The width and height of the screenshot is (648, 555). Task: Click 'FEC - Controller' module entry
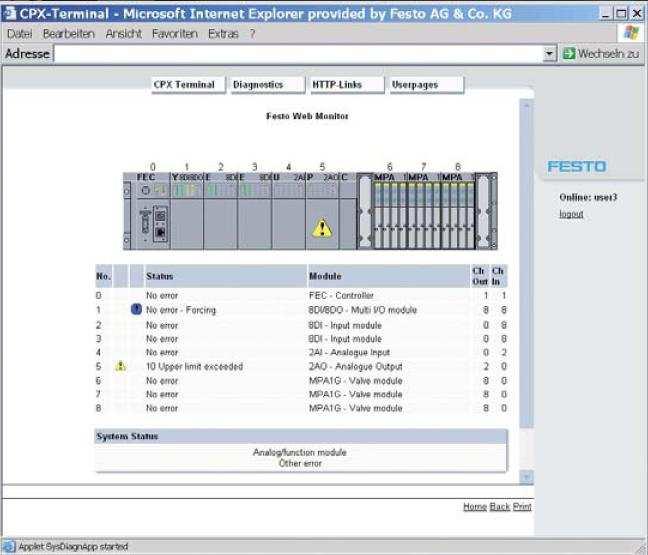click(x=341, y=295)
